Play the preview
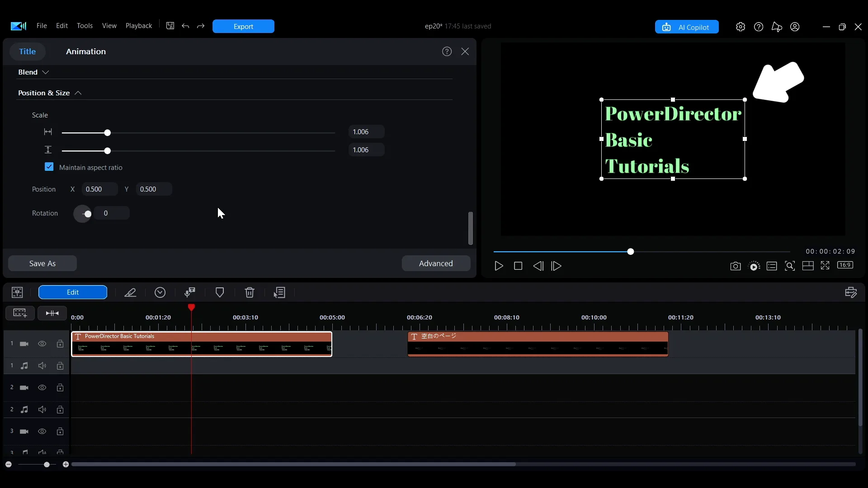This screenshot has height=488, width=868. 499,266
